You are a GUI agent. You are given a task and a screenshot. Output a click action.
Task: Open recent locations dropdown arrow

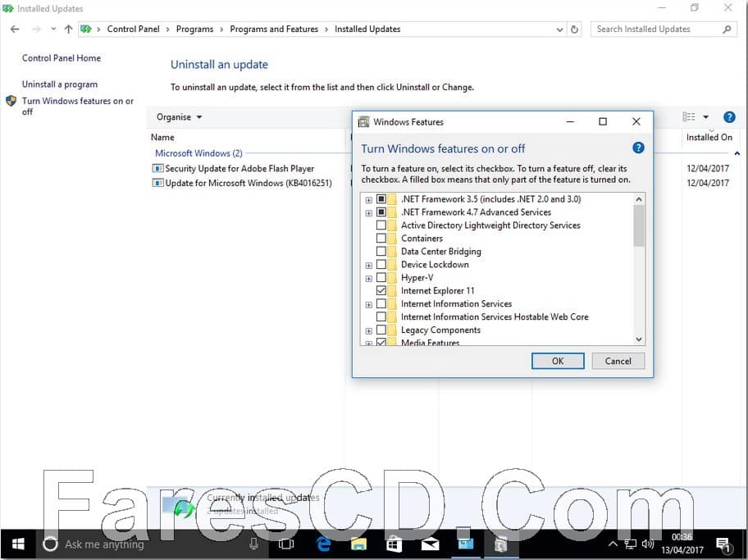[x=53, y=29]
